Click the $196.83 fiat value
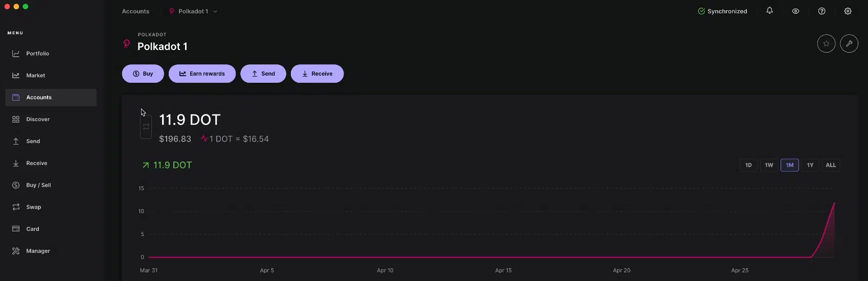This screenshot has width=868, height=281. [175, 139]
